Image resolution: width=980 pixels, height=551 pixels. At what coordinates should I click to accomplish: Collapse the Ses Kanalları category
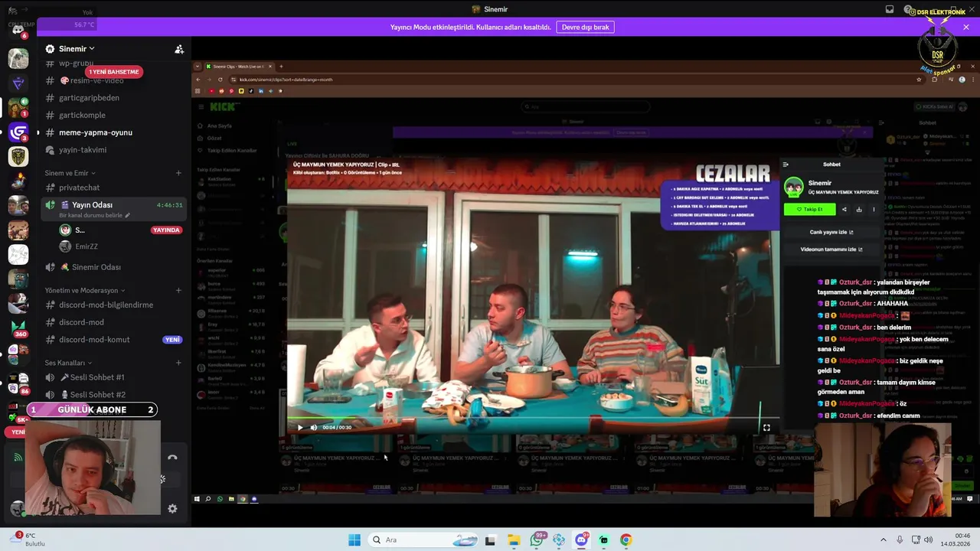click(x=68, y=363)
